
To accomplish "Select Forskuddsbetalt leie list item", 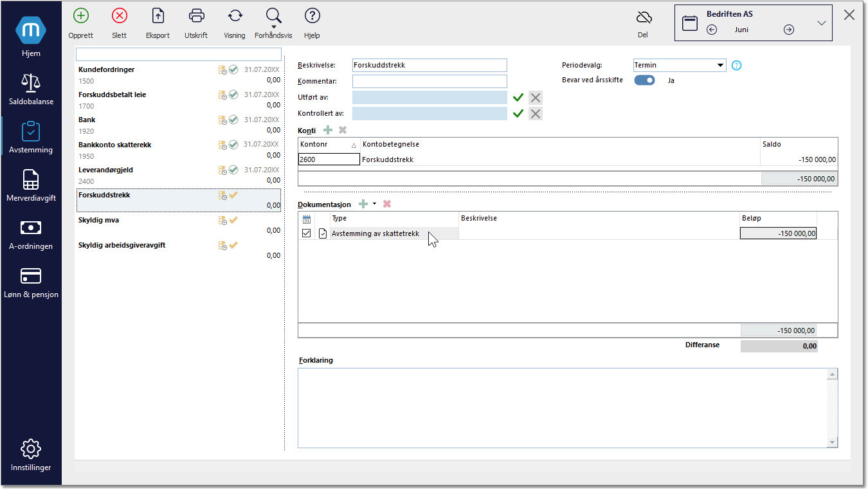I will (178, 100).
